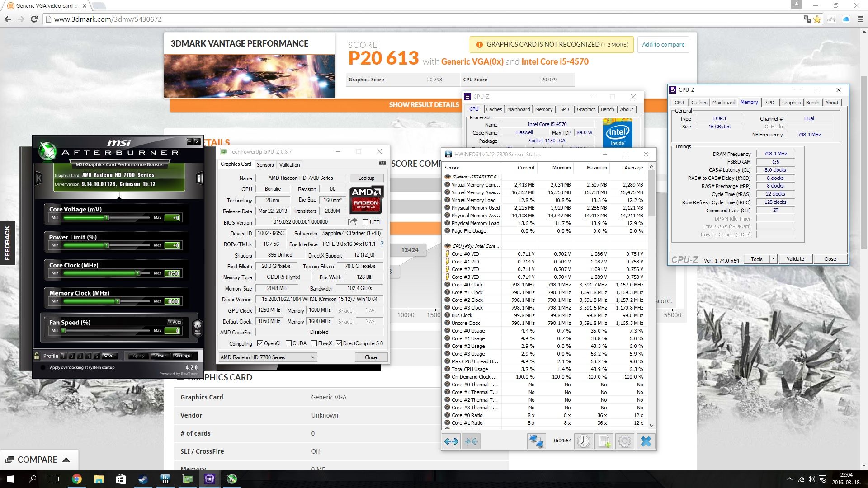868x488 pixels.
Task: Toggle the CUDA checkbox
Action: (x=288, y=343)
